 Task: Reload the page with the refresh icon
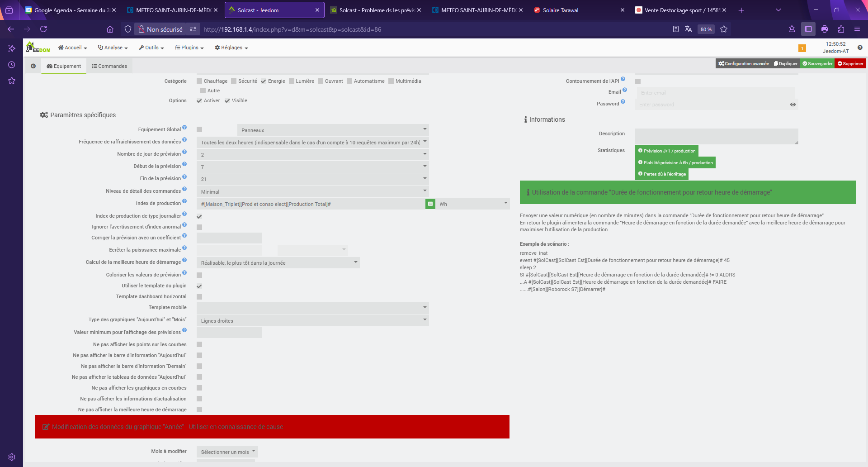click(x=43, y=29)
